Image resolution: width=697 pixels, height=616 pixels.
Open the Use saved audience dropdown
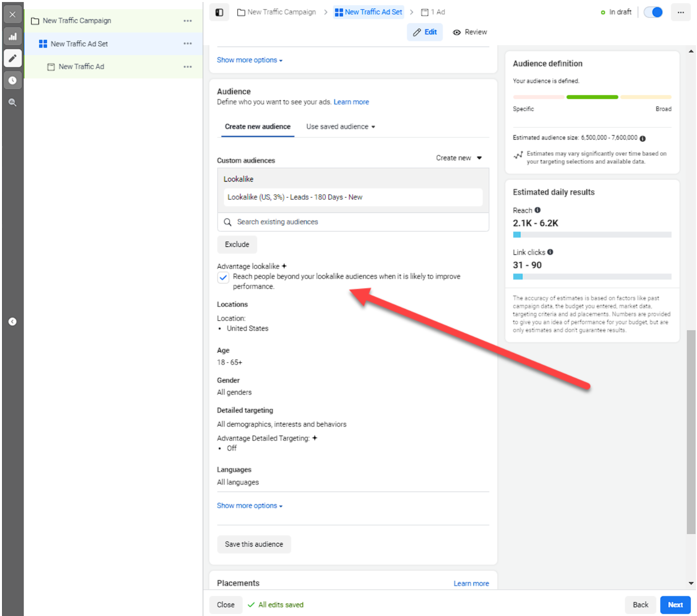click(x=340, y=127)
